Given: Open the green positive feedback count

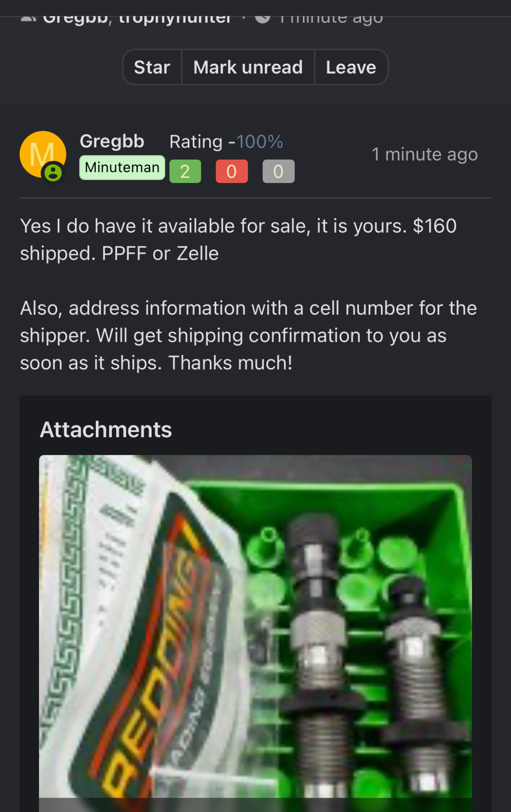Looking at the screenshot, I should point(185,172).
